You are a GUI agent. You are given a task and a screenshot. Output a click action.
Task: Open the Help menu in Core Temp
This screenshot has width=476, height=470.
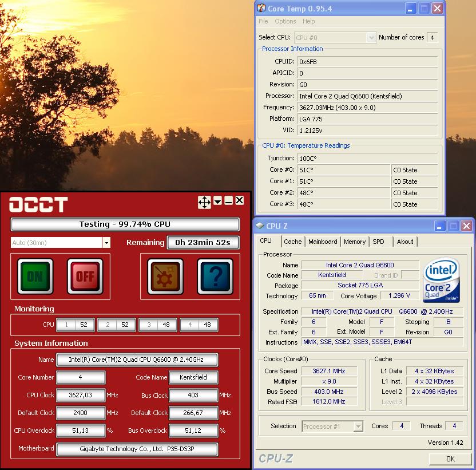click(309, 21)
